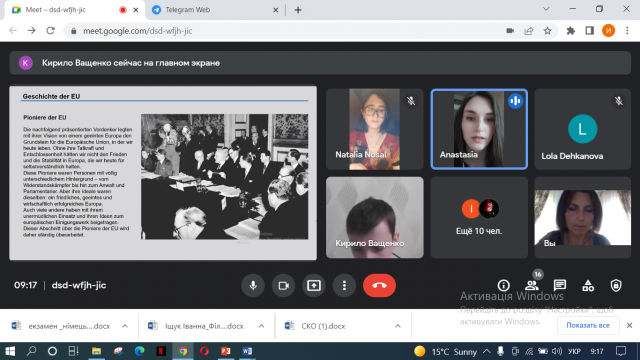The height and width of the screenshot is (360, 640).
Task: Open chat with everyone icon
Action: (560, 285)
